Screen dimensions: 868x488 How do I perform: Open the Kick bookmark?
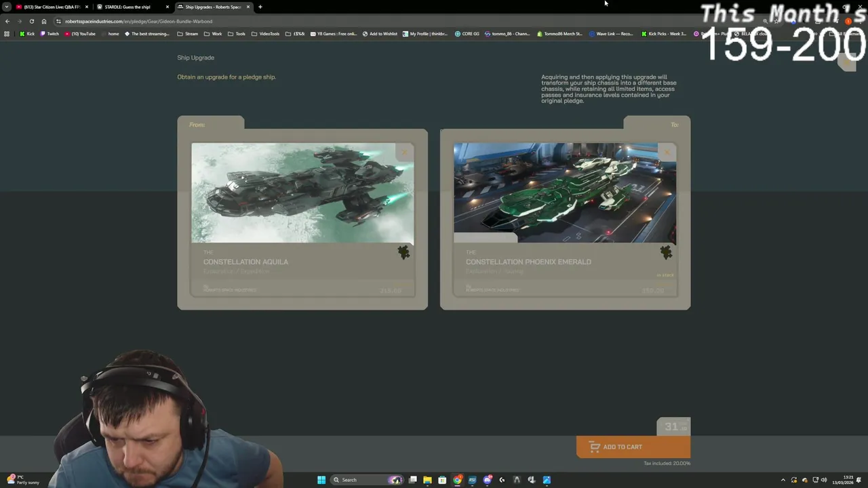(27, 33)
